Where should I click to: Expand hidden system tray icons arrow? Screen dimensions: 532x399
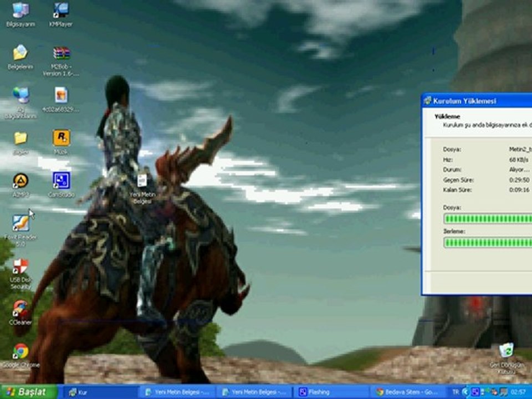point(465,392)
